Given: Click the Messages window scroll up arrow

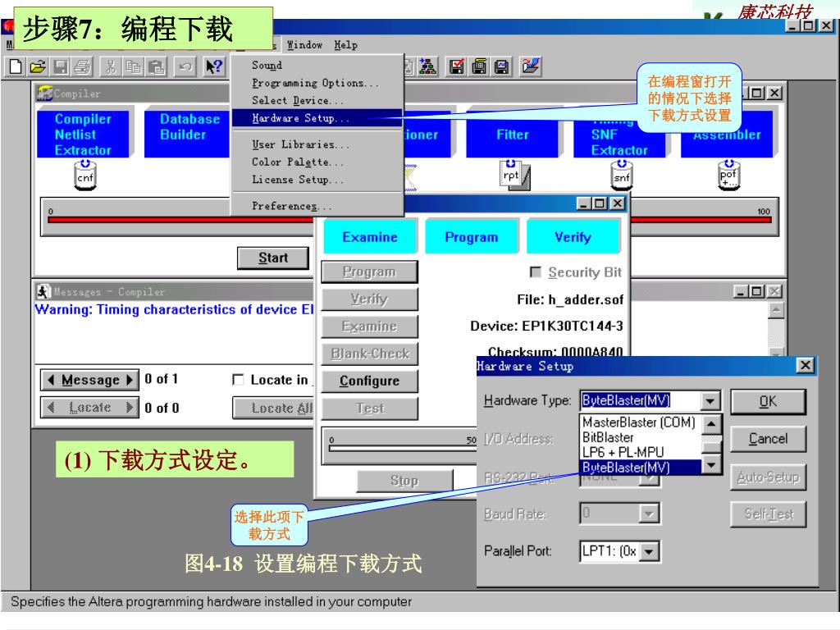Looking at the screenshot, I should point(776,310).
